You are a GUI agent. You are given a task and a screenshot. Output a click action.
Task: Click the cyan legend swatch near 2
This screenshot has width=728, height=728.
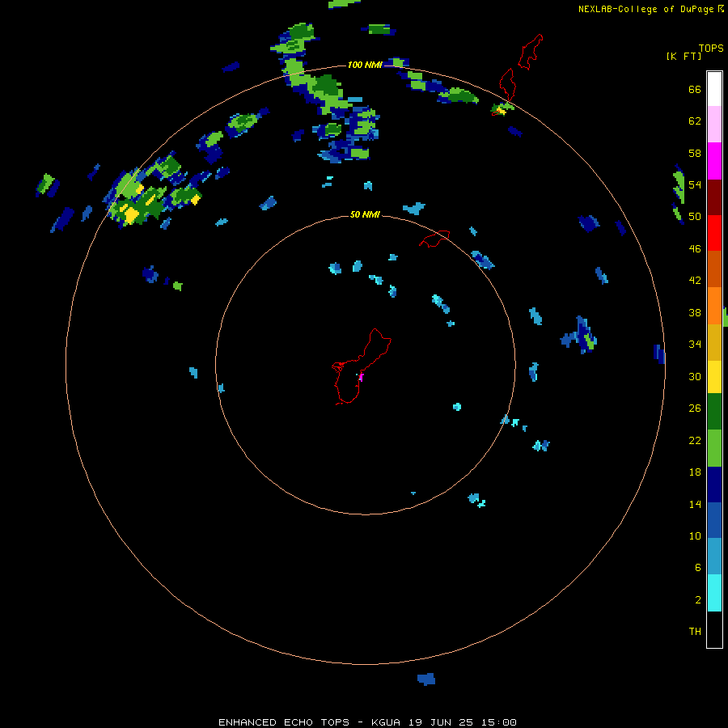pos(714,593)
